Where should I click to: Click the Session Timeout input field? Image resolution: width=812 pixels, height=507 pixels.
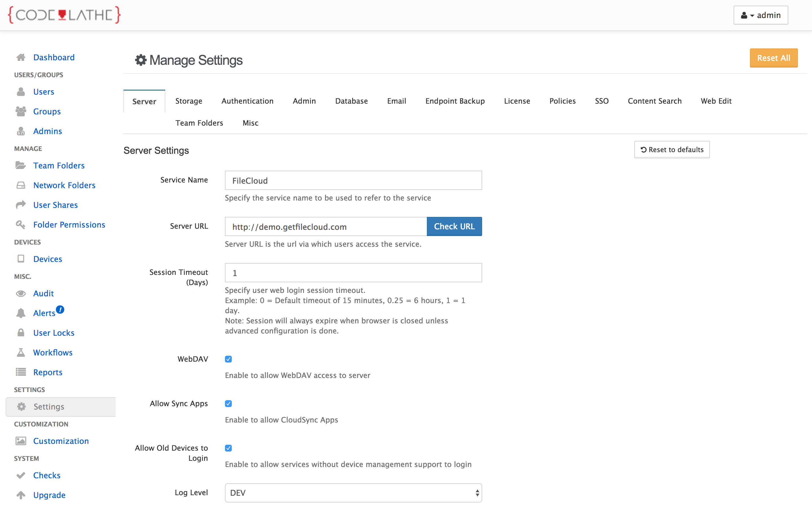click(353, 273)
